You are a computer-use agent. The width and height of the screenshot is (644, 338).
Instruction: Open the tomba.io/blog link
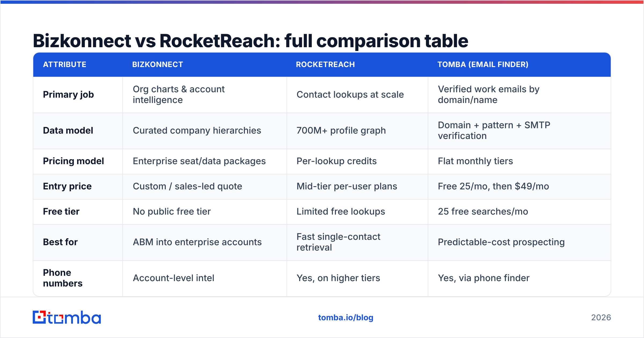346,318
